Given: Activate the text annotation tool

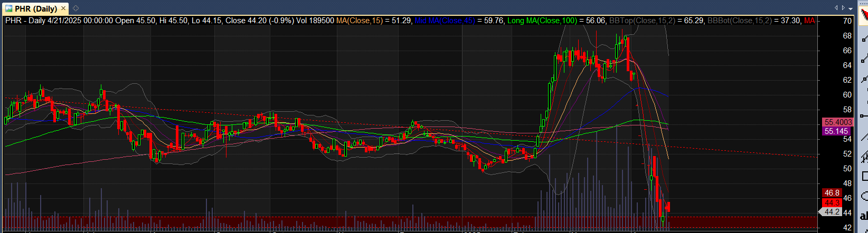Looking at the screenshot, I should point(864,215).
